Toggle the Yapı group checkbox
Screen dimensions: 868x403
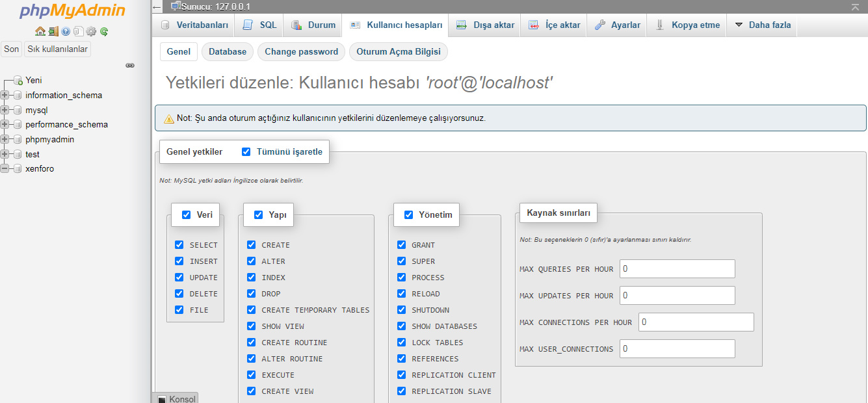(x=258, y=215)
